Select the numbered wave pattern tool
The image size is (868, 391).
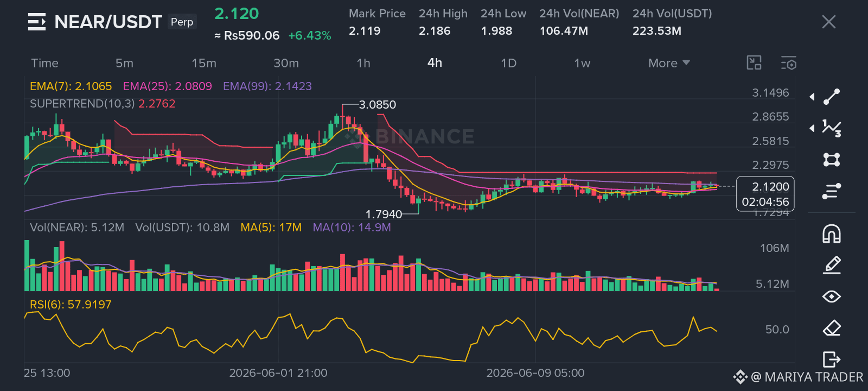point(832,128)
